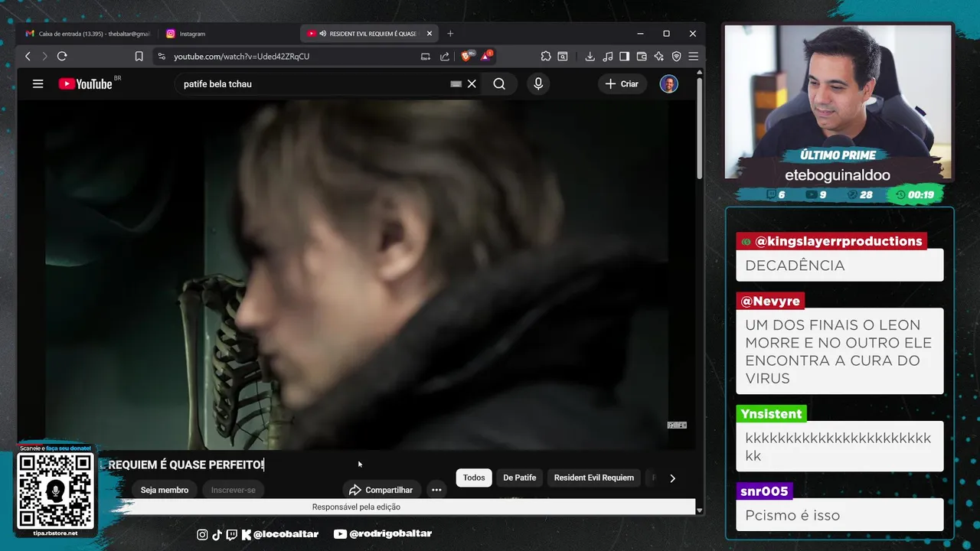The width and height of the screenshot is (980, 551).
Task: Mute the Resident Evil tab audio icon
Action: (323, 34)
